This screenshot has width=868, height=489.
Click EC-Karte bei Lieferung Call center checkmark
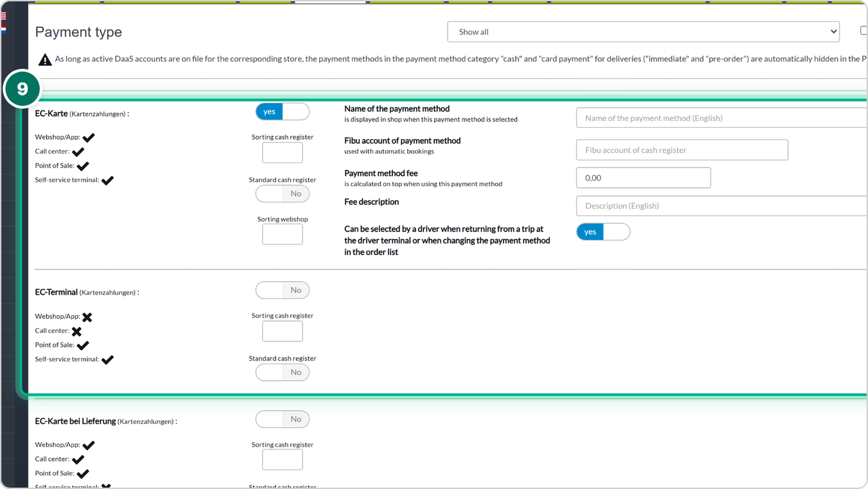click(x=78, y=459)
